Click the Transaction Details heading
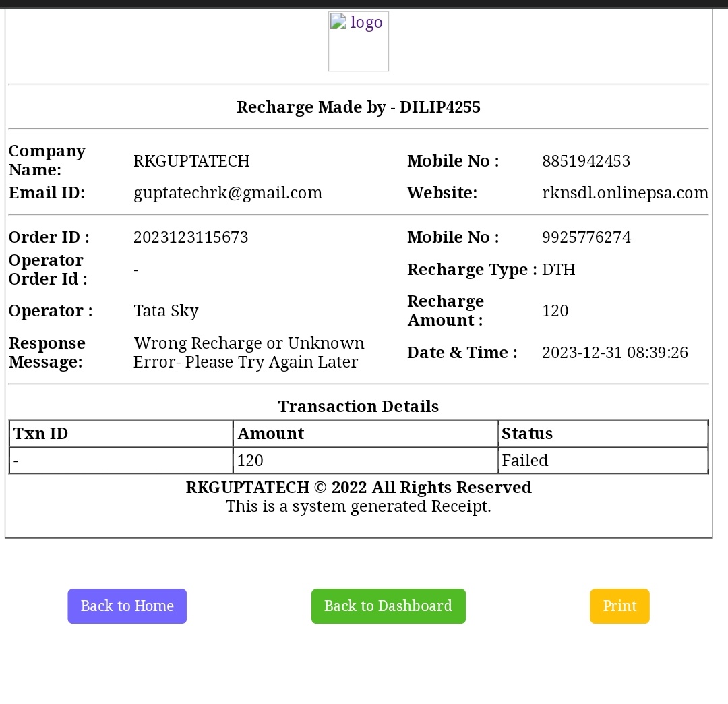The height and width of the screenshot is (704, 728). (358, 407)
